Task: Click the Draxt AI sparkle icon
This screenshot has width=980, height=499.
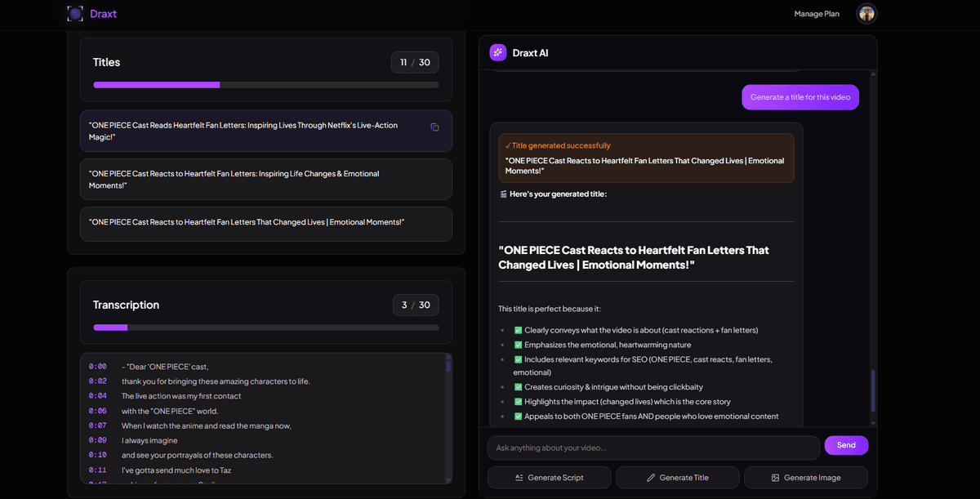Action: [497, 52]
